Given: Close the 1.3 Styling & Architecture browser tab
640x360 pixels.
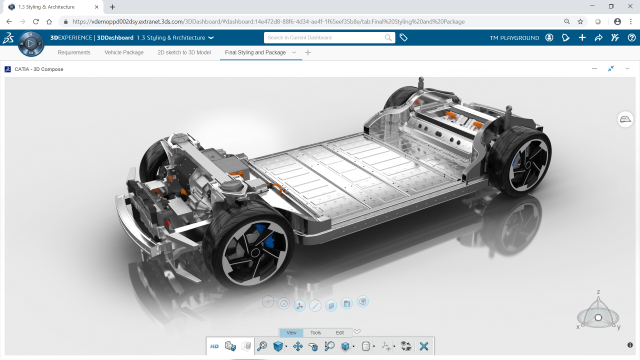Looking at the screenshot, I should [x=97, y=7].
